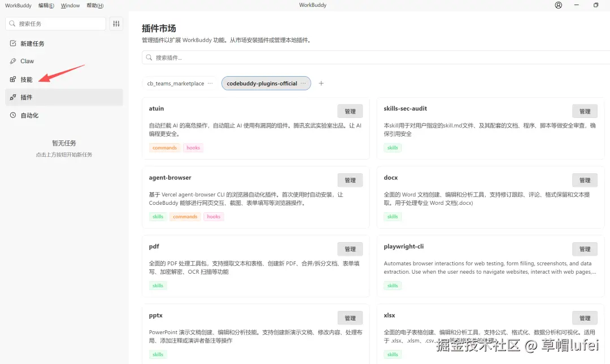Open the Window menu
Image resolution: width=610 pixels, height=364 pixels.
click(71, 6)
